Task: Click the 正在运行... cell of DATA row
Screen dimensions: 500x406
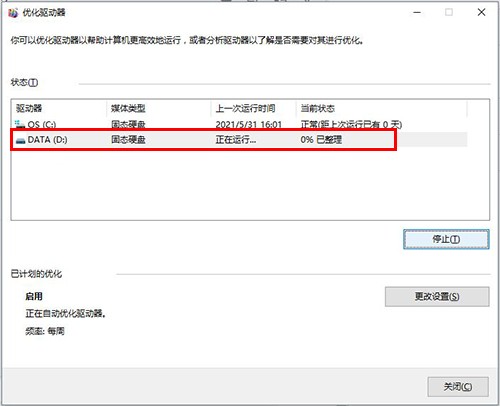Action: pos(236,140)
